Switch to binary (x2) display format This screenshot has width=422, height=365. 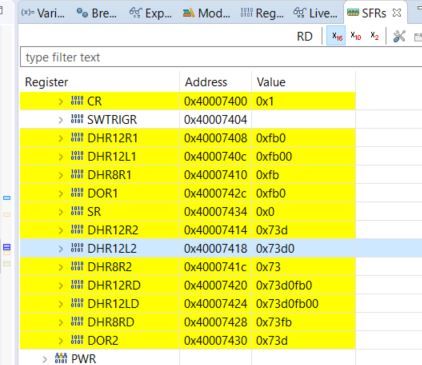375,36
